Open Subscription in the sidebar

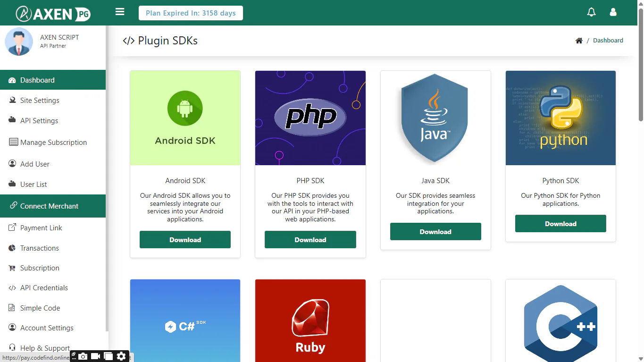pos(53,268)
